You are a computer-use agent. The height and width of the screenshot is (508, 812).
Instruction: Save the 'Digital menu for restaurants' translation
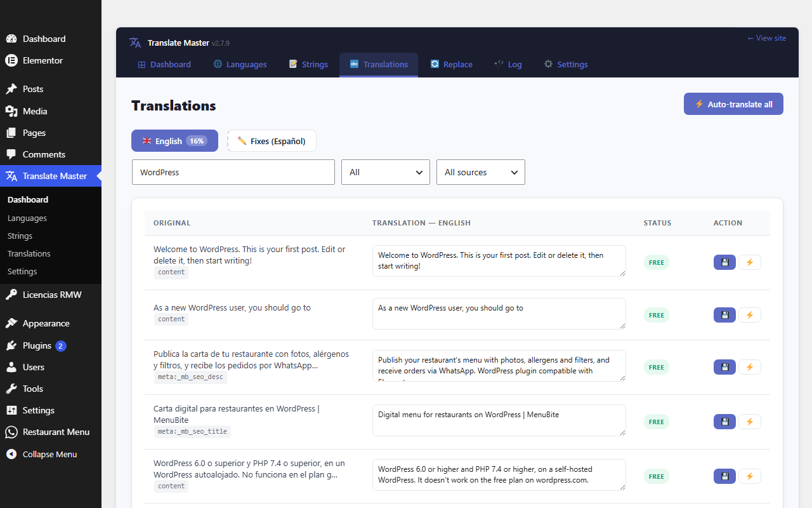click(724, 422)
